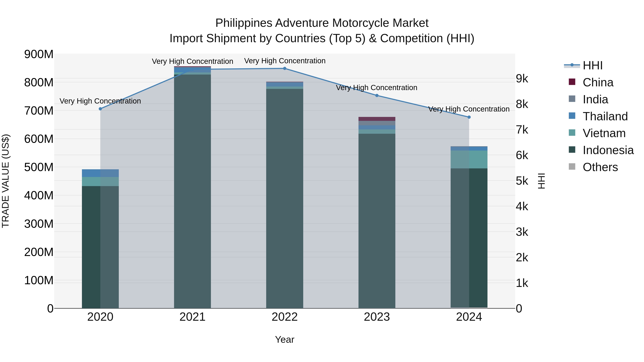Select the 2020 HHI data point
Viewport: 644px width, 362px height.
coord(100,109)
